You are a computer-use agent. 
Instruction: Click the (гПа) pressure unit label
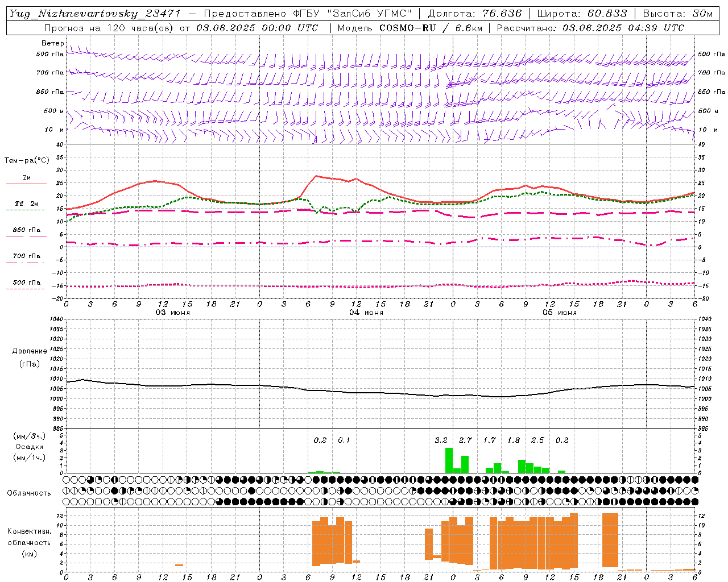tap(30, 364)
